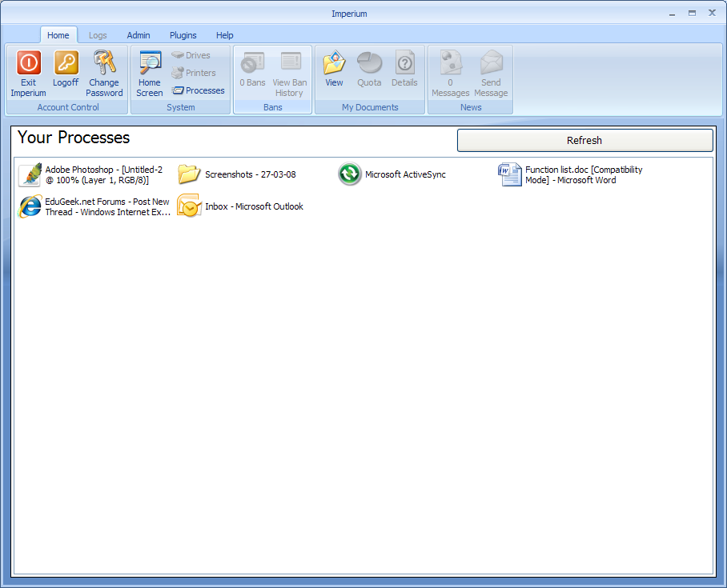Click the Exit Imperium power icon

coord(29,62)
